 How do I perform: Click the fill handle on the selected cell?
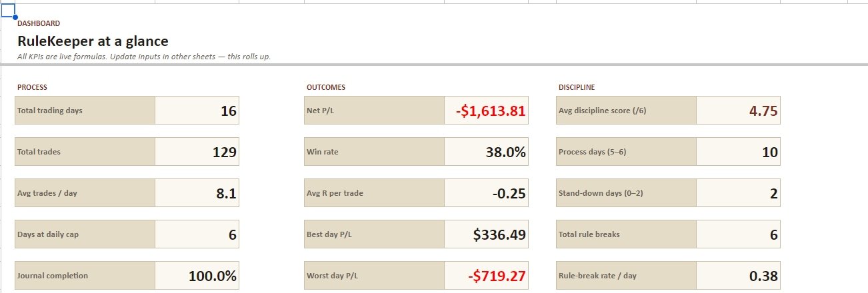pyautogui.click(x=15, y=16)
